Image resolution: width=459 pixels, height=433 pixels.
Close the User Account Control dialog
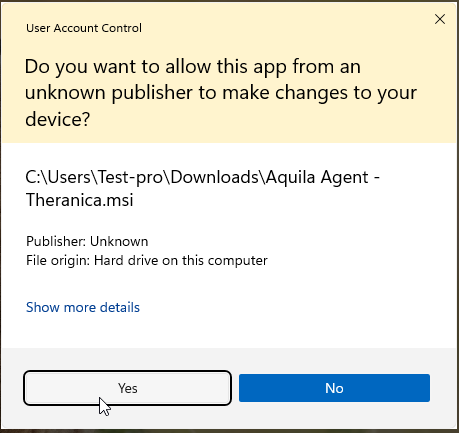[440, 19]
